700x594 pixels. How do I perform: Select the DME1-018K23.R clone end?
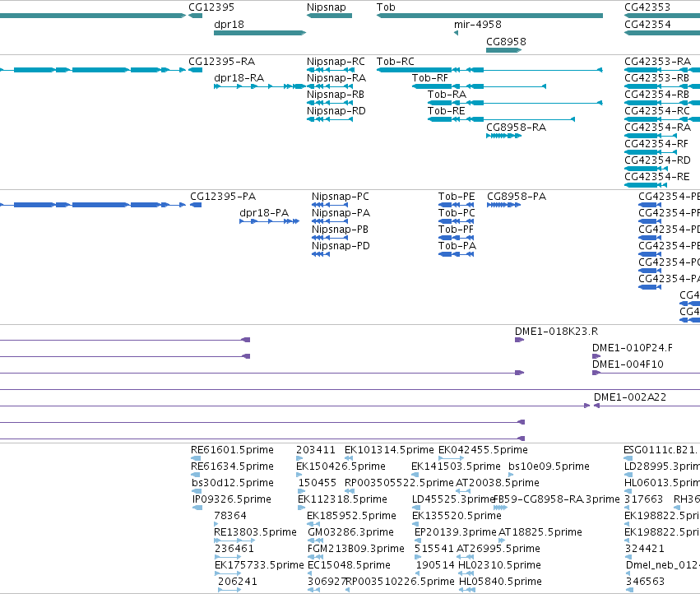(519, 340)
